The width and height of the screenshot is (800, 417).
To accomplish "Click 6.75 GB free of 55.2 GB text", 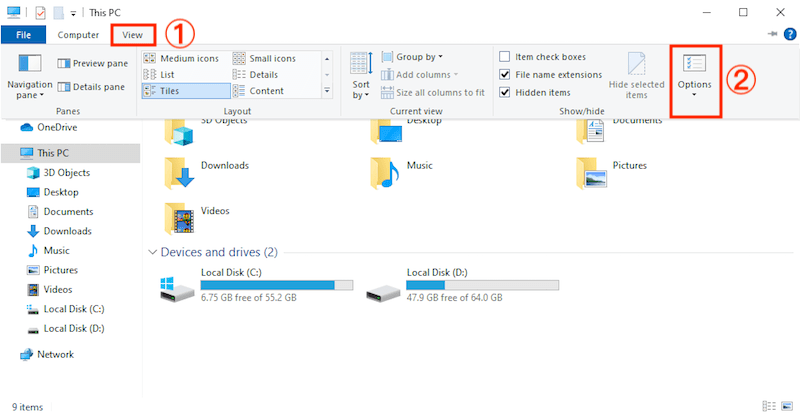I will click(x=248, y=298).
